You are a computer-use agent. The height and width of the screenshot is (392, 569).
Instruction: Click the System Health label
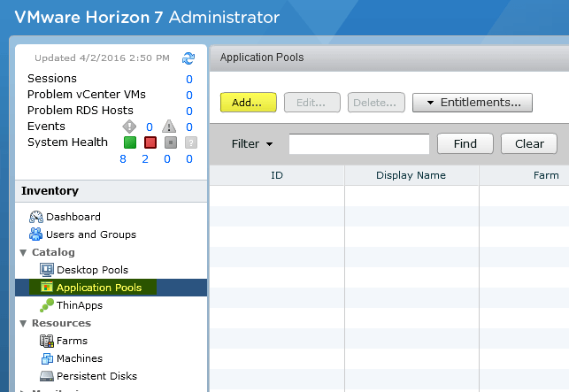click(67, 142)
